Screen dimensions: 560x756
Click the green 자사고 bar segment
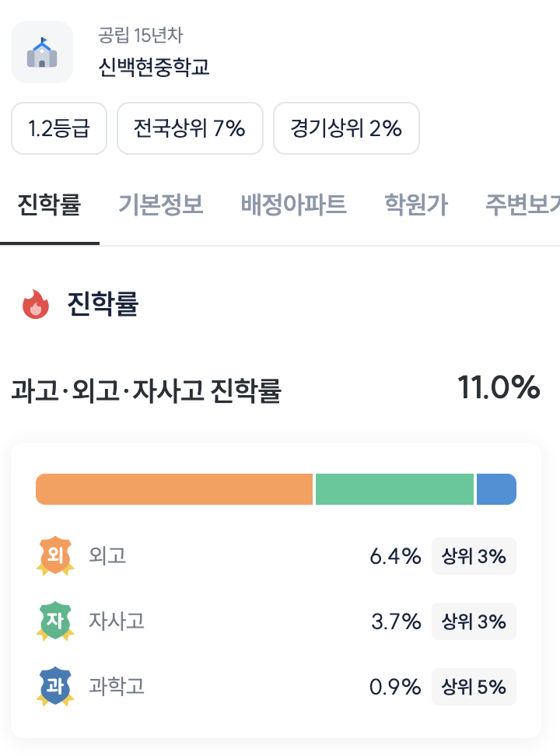point(394,489)
